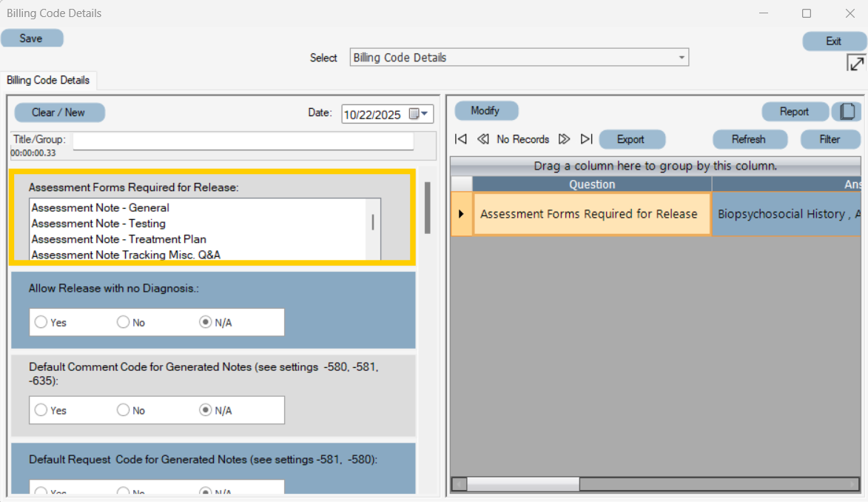
Task: Click the Refresh button
Action: pyautogui.click(x=750, y=138)
